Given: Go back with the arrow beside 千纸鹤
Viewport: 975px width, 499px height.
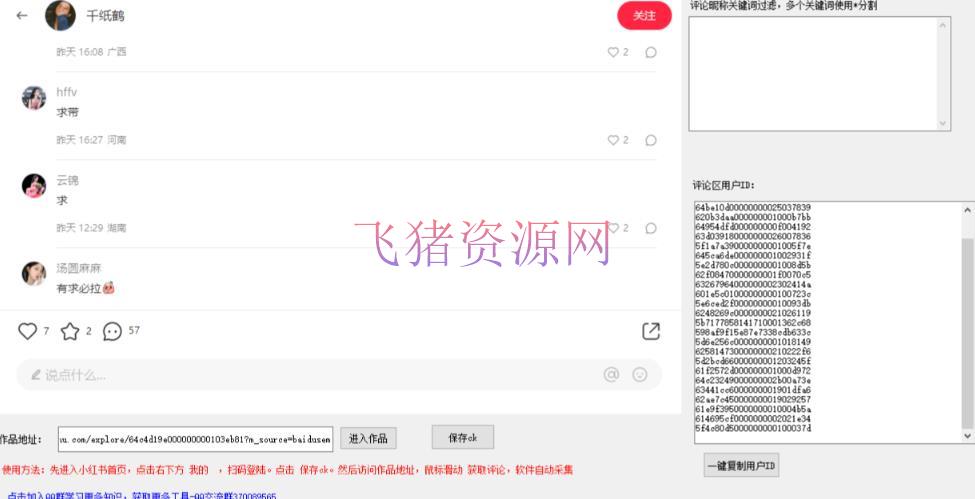Looking at the screenshot, I should pos(22,16).
